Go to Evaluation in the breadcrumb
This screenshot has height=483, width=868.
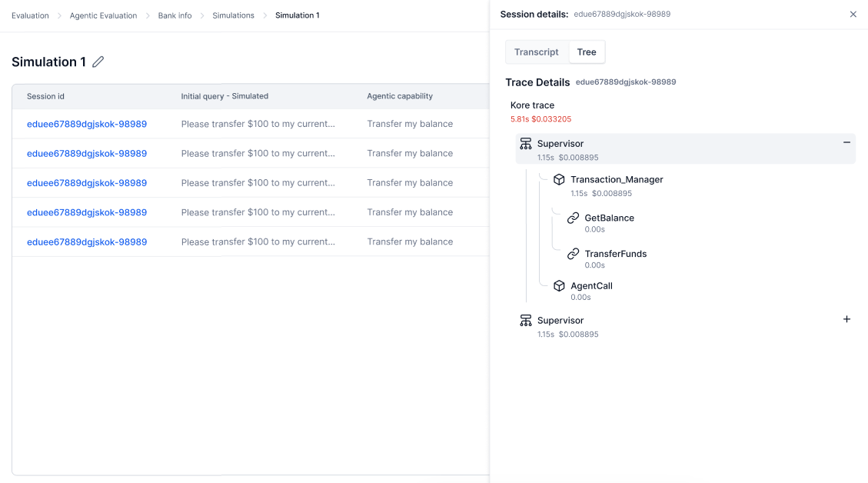[30, 15]
